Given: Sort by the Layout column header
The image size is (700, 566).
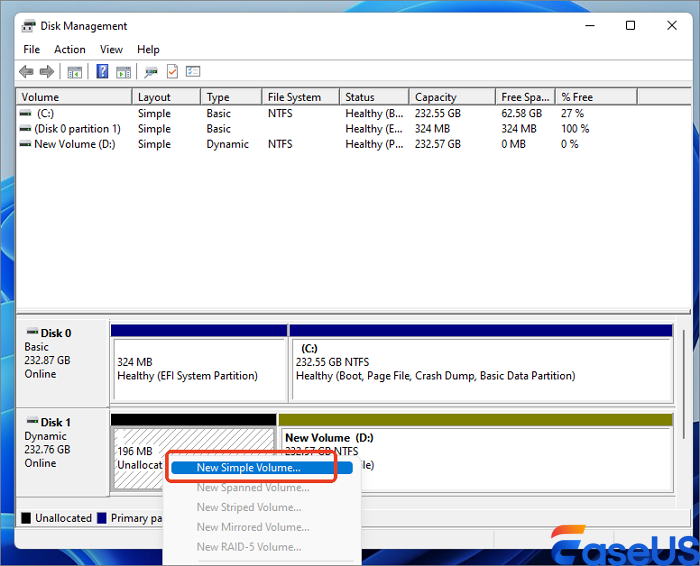Looking at the screenshot, I should [x=166, y=97].
